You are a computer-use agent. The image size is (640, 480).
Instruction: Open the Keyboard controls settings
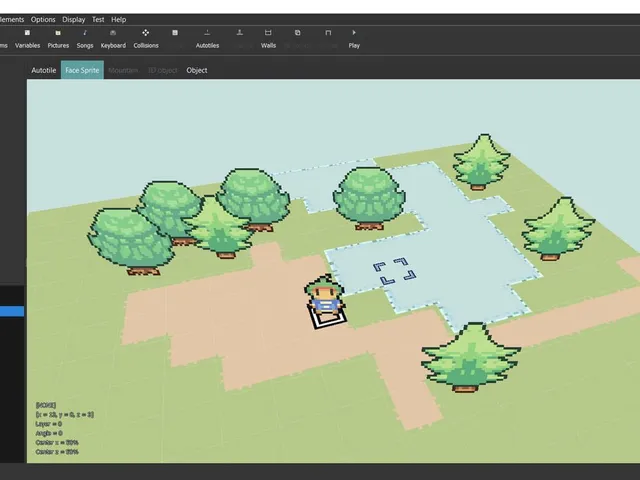pos(113,39)
